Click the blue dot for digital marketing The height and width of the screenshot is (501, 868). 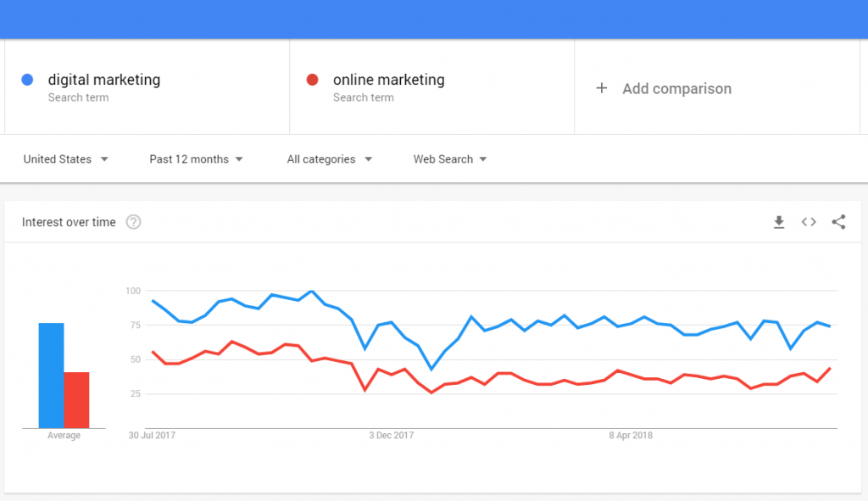(26, 79)
